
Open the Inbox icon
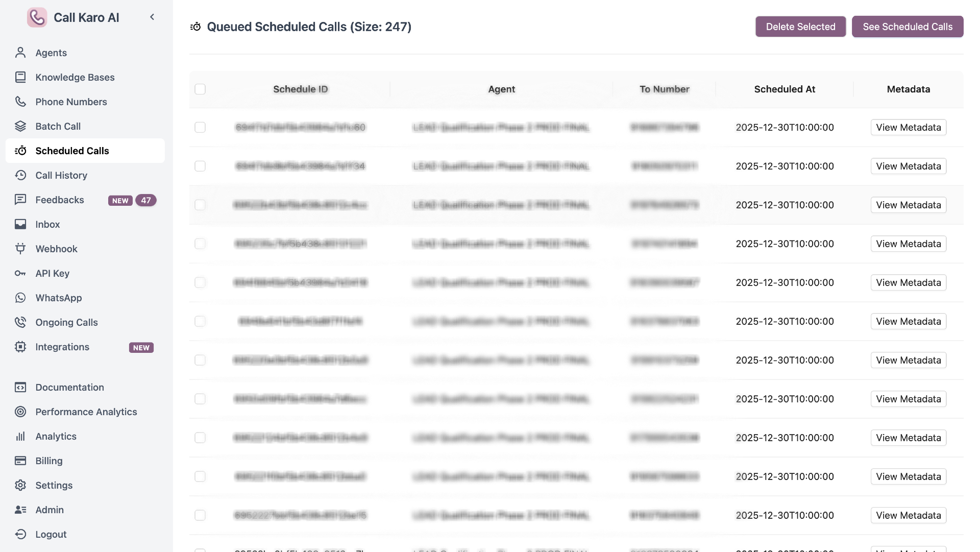20,224
